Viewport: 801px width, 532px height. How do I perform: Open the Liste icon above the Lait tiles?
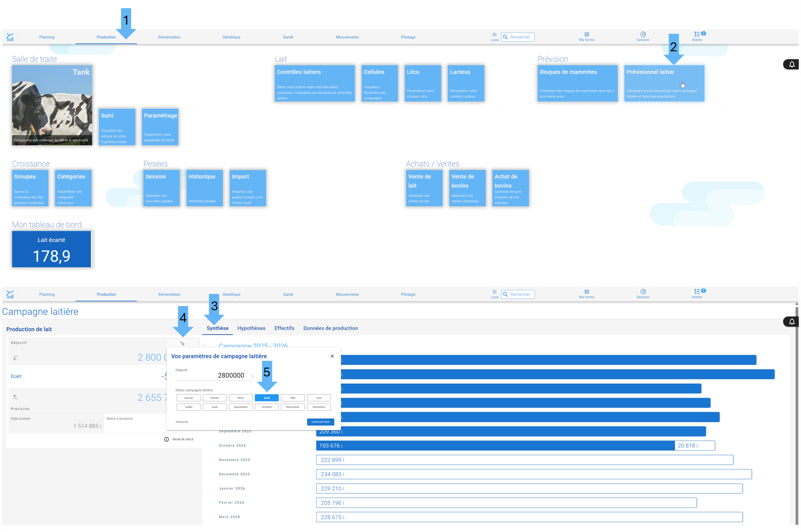pos(495,37)
